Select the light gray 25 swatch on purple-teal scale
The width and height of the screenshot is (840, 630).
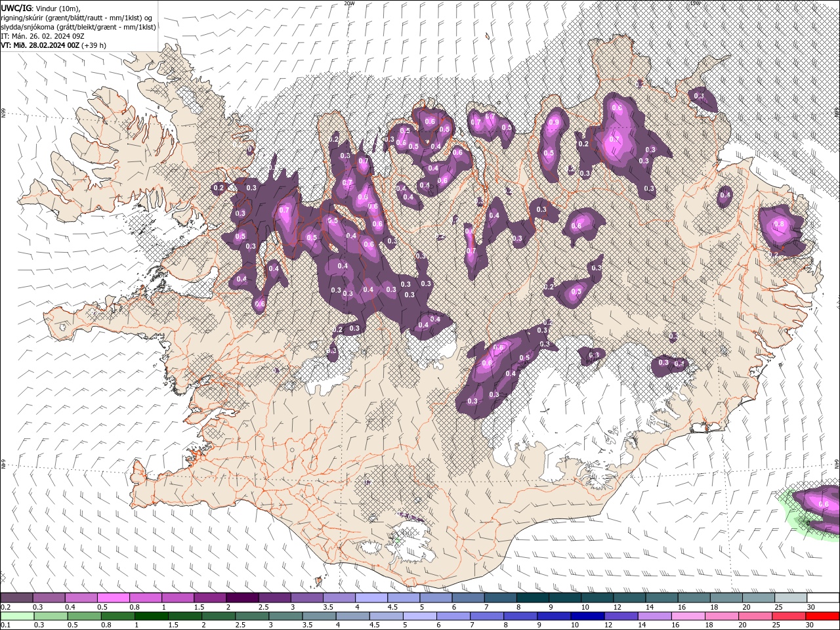790,598
